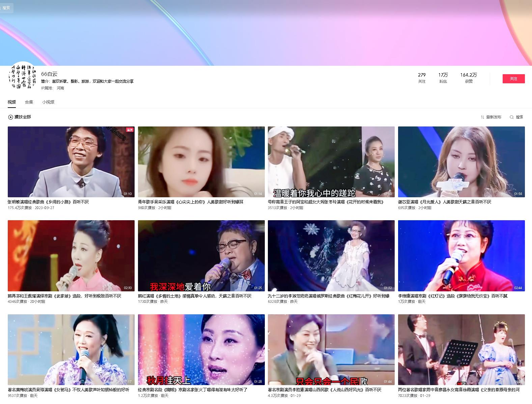Viewport: 532px width, 404px height.
Task: Open the 小视频 tab
Action: pos(48,102)
